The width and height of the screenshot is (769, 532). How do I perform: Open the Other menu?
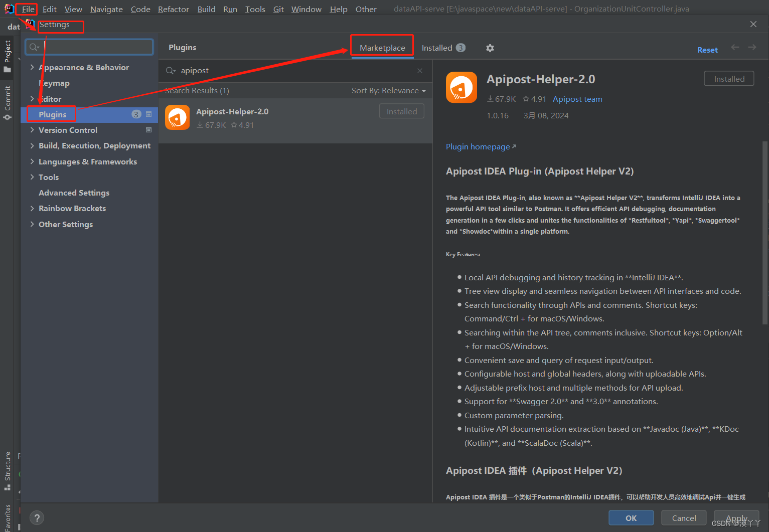(x=366, y=9)
